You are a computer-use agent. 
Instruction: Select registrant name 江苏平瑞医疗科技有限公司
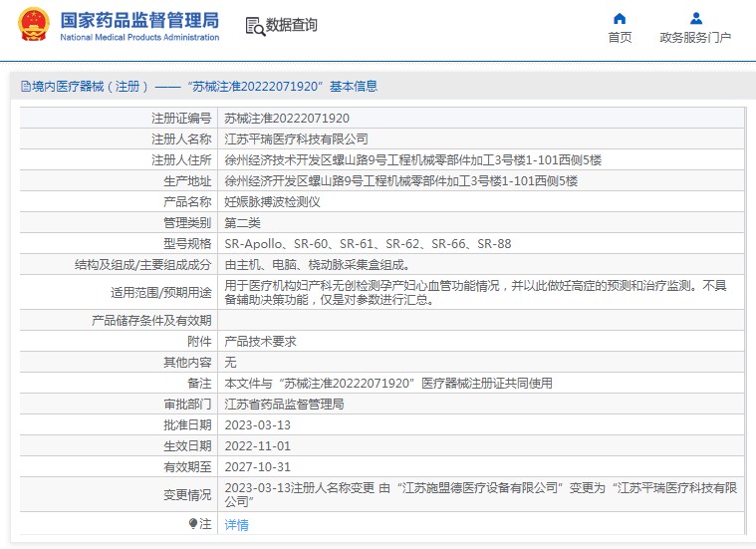296,138
